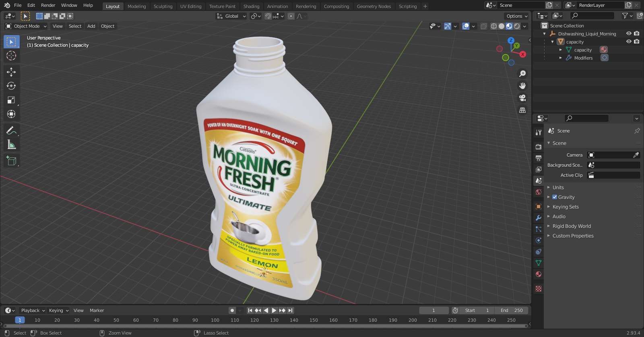
Task: Switch to wireframe shading
Action: pos(493,26)
